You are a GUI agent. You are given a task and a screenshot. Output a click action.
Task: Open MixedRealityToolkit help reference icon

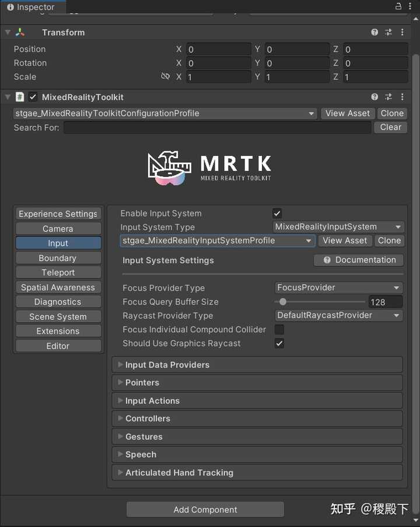(x=374, y=97)
